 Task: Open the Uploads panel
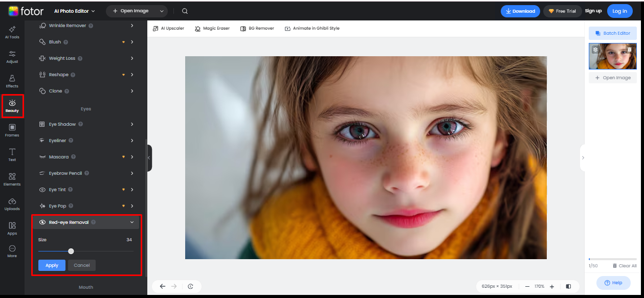click(12, 204)
